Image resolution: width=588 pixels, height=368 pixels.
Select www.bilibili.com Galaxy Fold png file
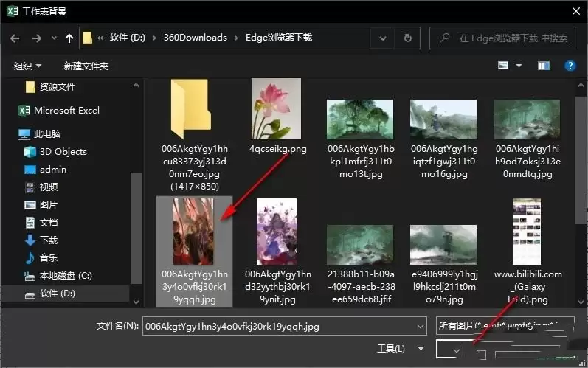[x=528, y=251]
